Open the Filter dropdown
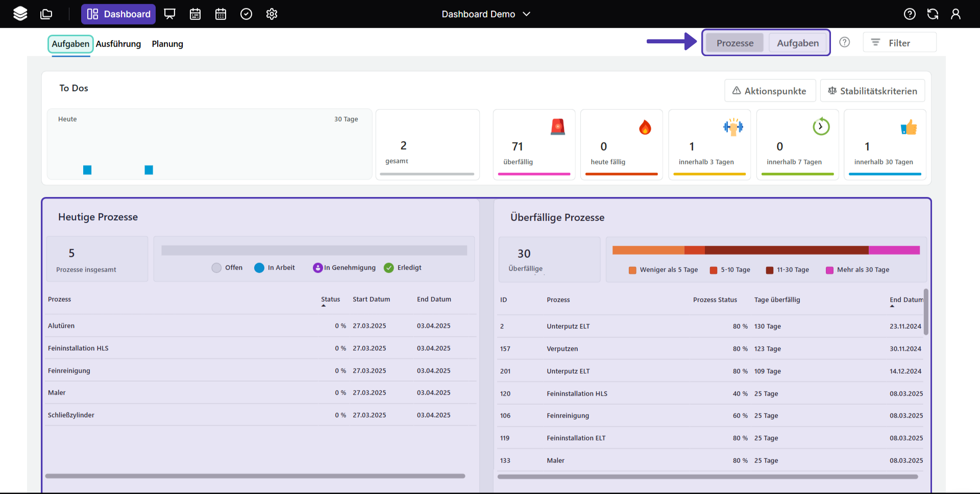980x494 pixels. [899, 43]
